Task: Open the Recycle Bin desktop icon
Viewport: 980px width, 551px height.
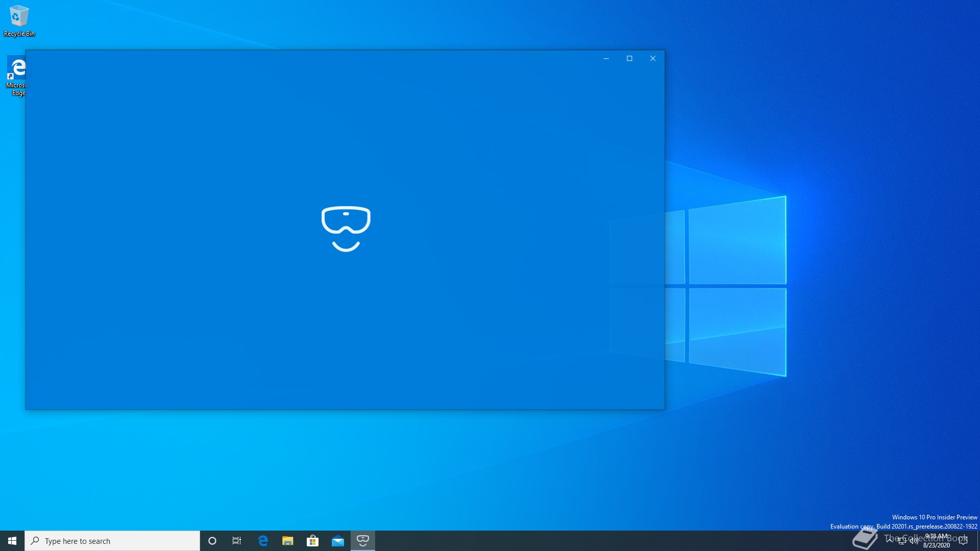Action: point(19,21)
